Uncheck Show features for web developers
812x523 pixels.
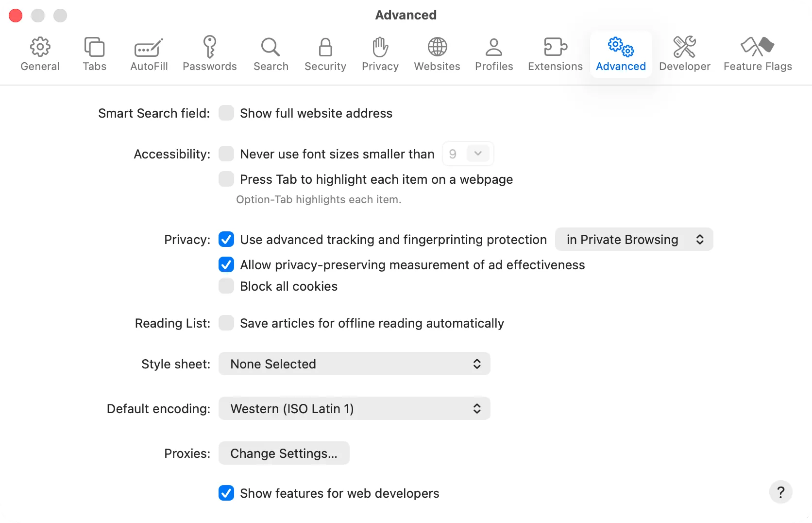(x=226, y=493)
